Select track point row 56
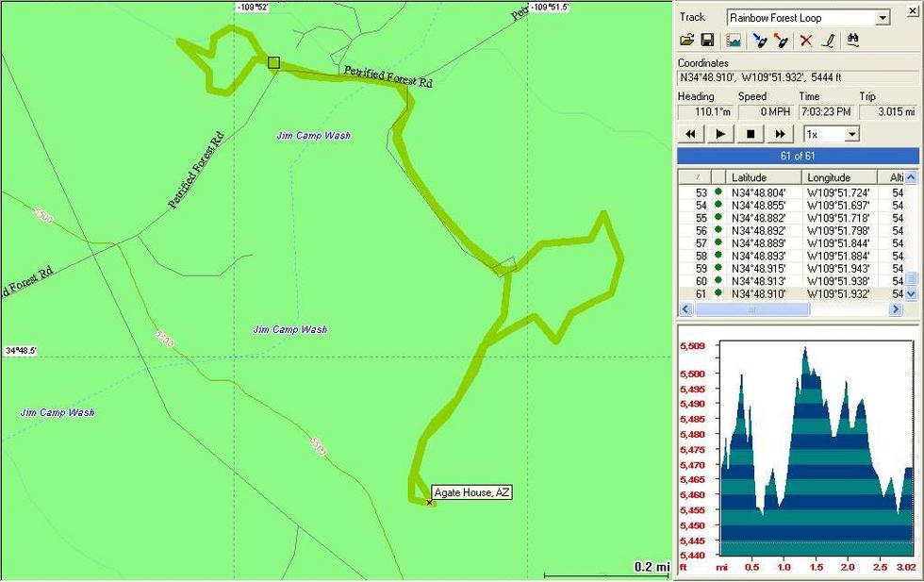This screenshot has height=582, width=924. point(791,230)
